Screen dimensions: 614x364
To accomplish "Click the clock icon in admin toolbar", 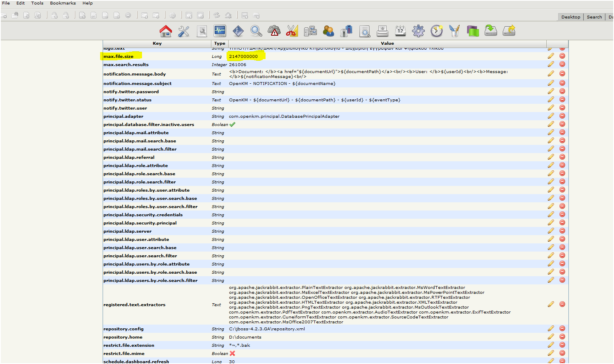I will click(436, 31).
